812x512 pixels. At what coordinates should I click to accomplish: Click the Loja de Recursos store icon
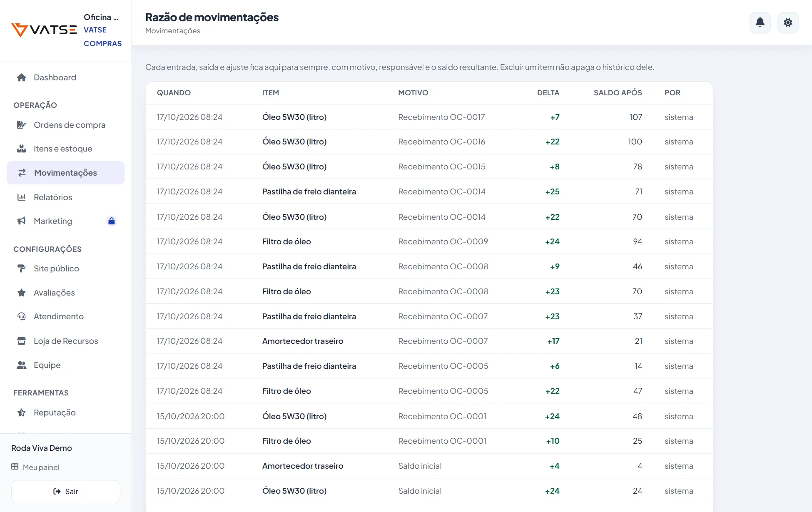pyautogui.click(x=22, y=341)
